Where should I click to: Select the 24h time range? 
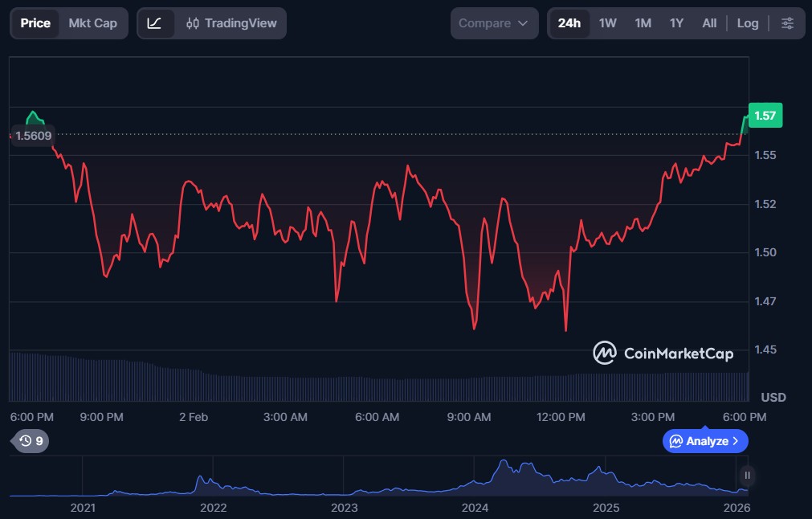[x=569, y=23]
